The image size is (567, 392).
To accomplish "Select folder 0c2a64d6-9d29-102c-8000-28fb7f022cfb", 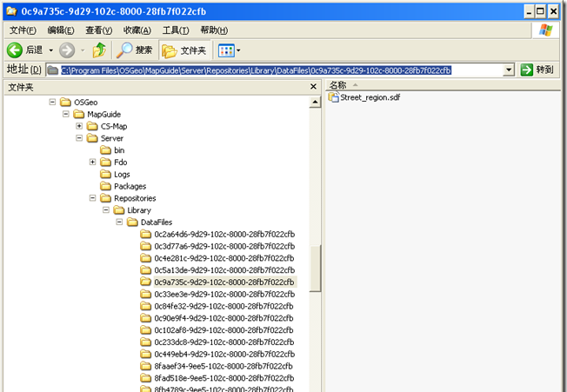I will 224,234.
